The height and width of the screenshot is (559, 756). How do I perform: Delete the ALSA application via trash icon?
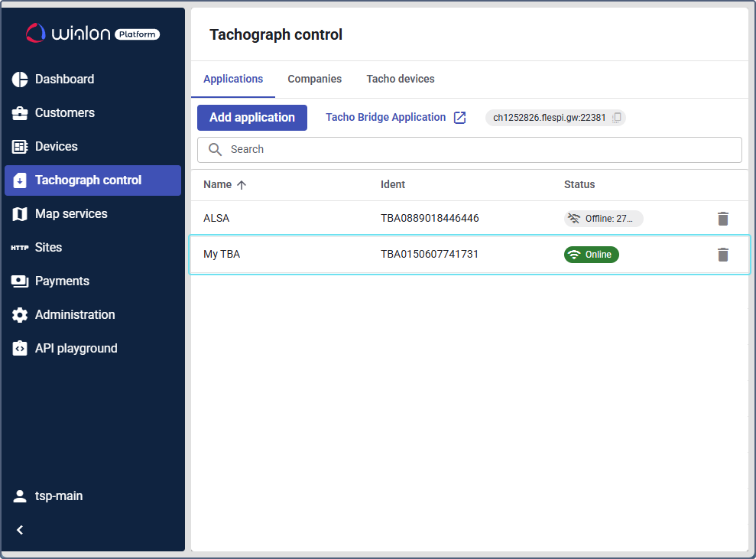pyautogui.click(x=723, y=219)
